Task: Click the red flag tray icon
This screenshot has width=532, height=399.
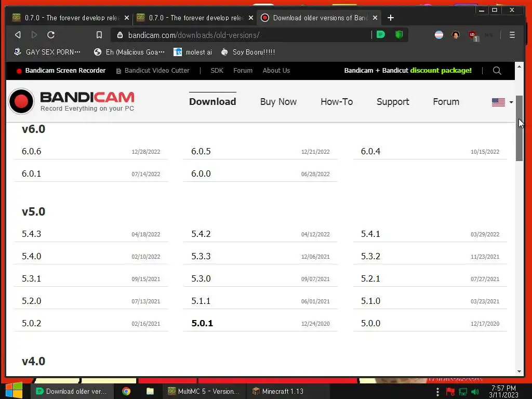Action: pos(450,392)
